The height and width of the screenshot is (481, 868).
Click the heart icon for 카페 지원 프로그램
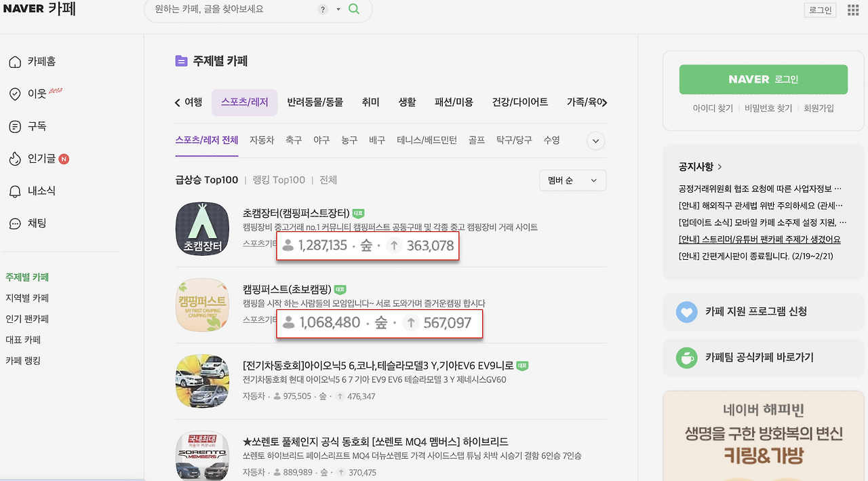tap(688, 312)
